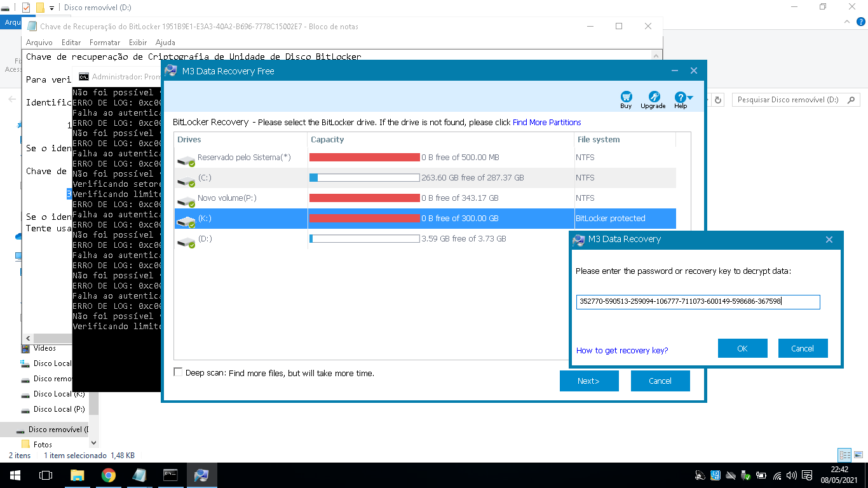
Task: Click the (D:) capacity usage bar
Action: coord(364,238)
